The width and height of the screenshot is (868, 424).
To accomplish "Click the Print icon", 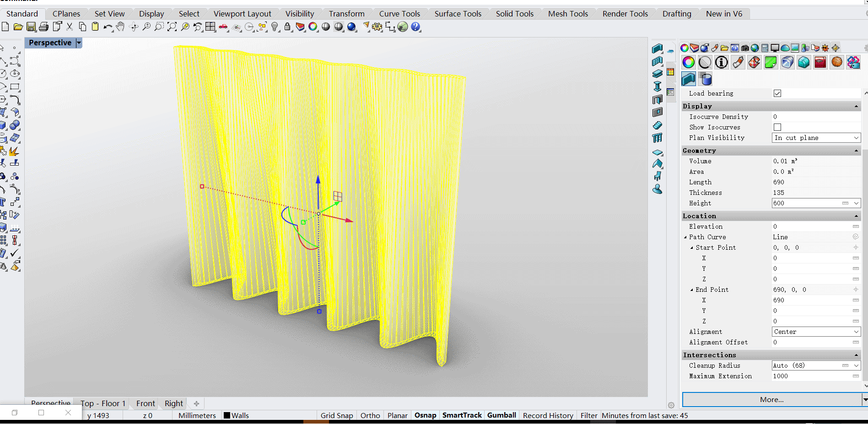I will (43, 27).
